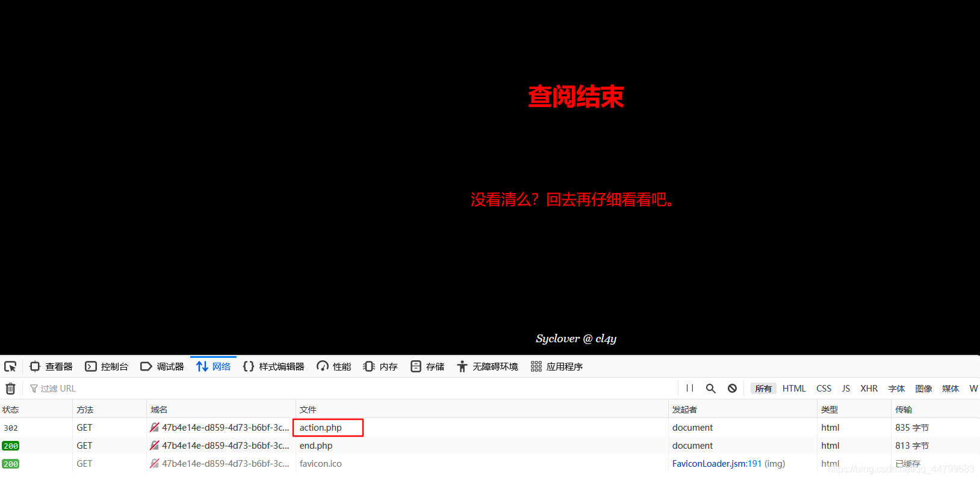Click insecure lock icon in favicon.ico row

pos(155,464)
